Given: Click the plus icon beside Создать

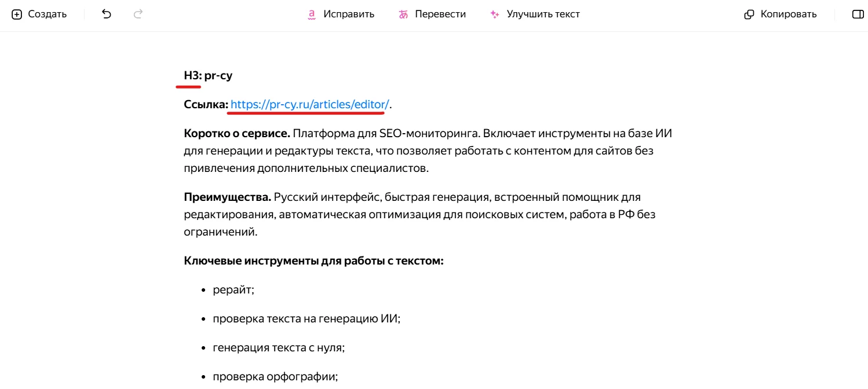Looking at the screenshot, I should (17, 14).
